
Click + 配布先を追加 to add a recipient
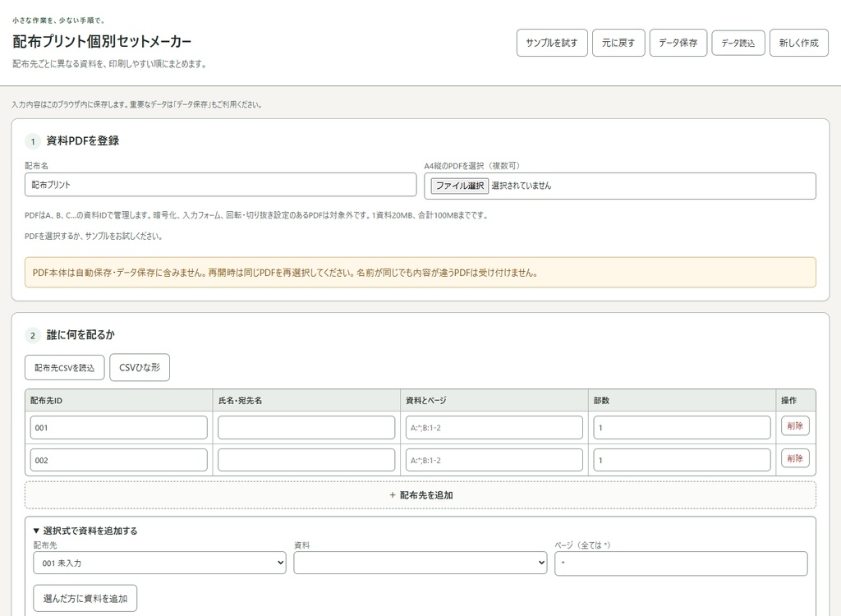(420, 495)
